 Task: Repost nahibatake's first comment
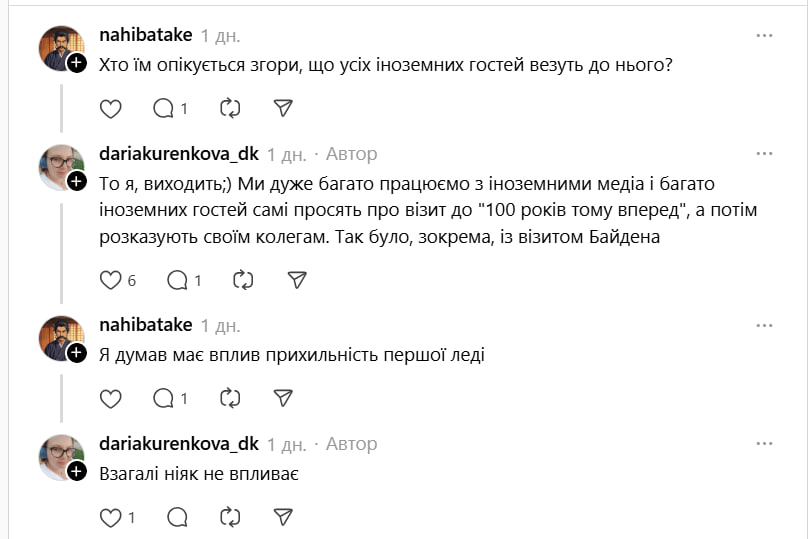coord(230,108)
